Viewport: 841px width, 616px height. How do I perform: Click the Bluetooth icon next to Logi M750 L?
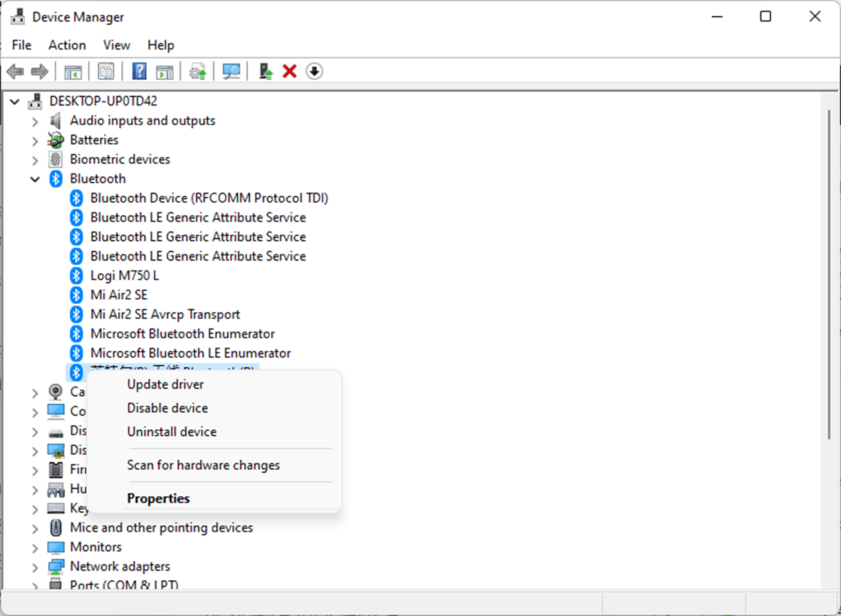point(77,276)
